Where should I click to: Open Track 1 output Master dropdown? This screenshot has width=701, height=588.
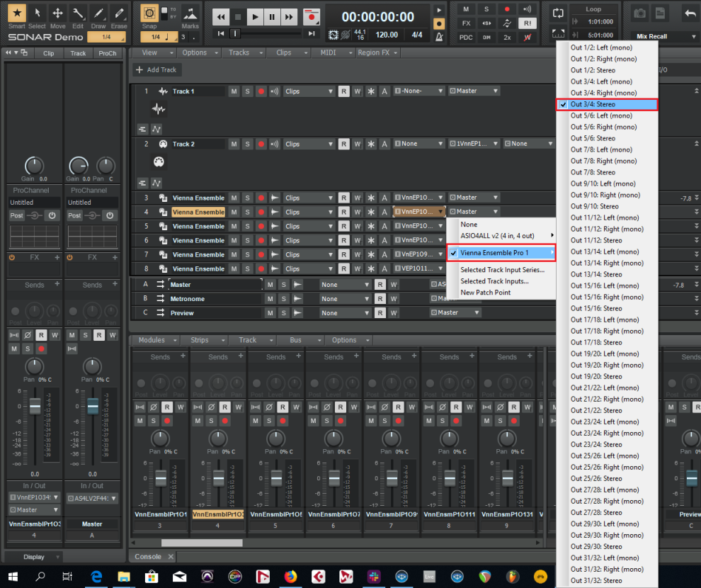point(474,91)
